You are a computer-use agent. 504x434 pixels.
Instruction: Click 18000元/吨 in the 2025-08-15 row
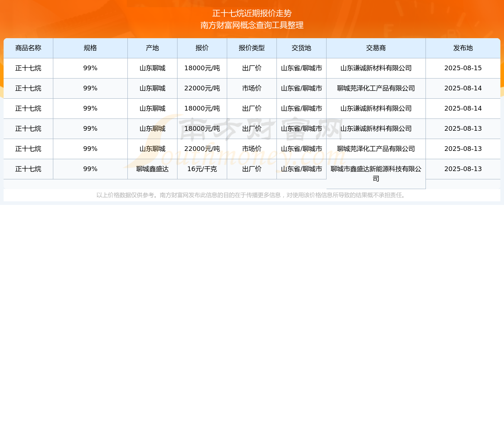202,68
